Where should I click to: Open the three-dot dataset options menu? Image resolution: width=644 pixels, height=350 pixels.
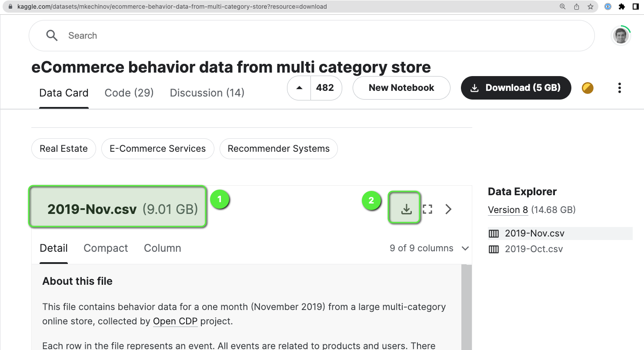pos(619,88)
